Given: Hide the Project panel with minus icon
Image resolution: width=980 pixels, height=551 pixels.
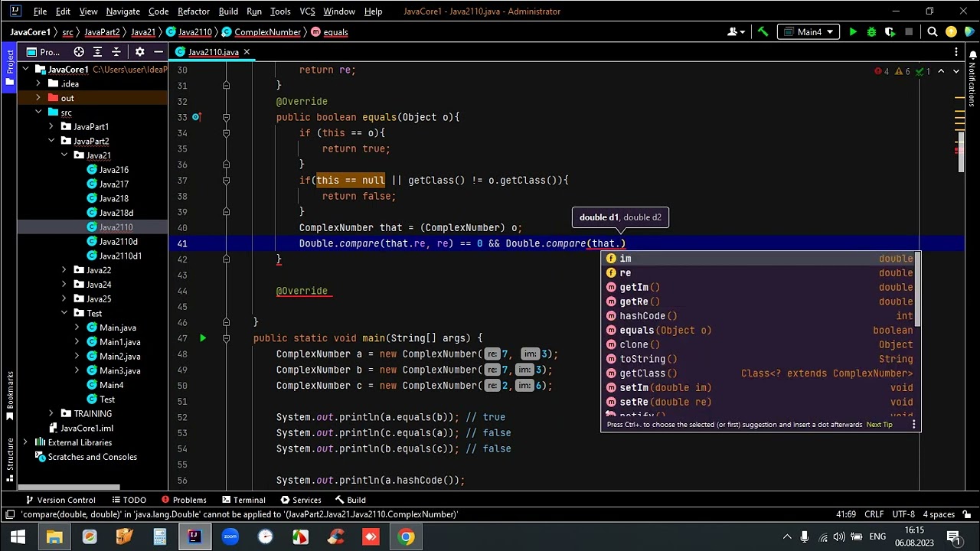Looking at the screenshot, I should [158, 52].
